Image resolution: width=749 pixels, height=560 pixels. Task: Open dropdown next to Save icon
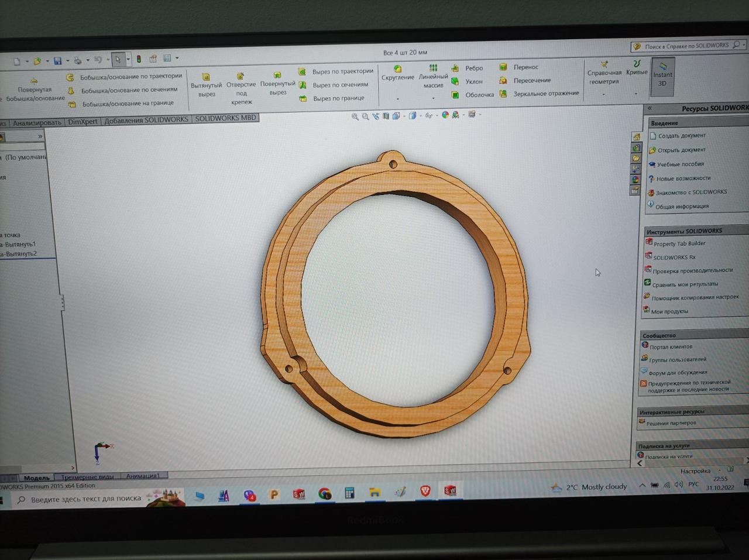(67, 61)
